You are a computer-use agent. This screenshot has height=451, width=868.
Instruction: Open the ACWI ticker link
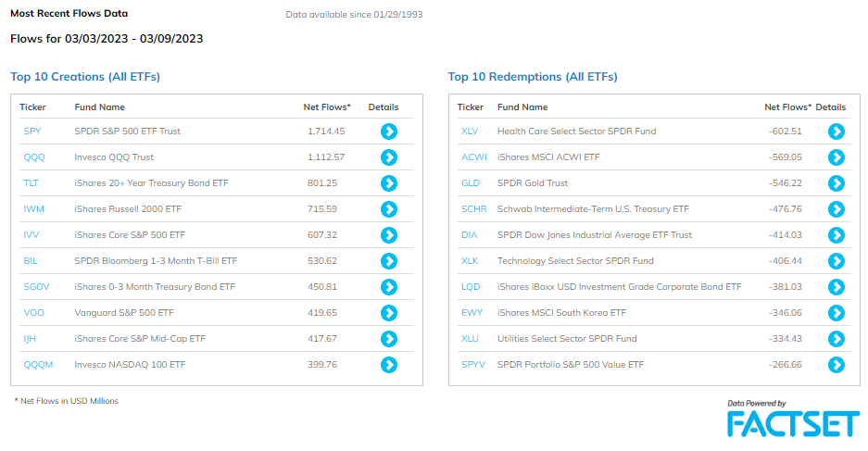tap(474, 157)
